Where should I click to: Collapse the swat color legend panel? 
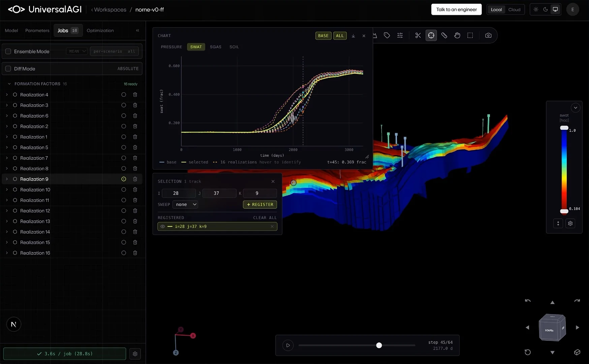(576, 108)
